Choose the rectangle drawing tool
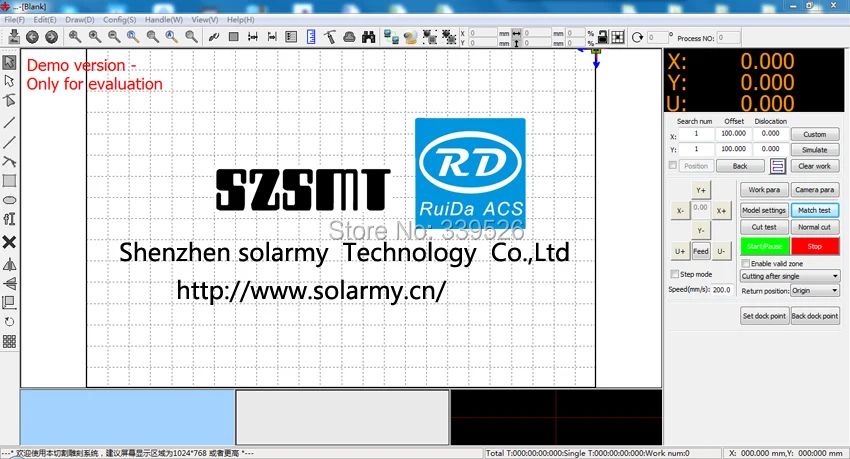Image resolution: width=850 pixels, height=459 pixels. [9, 180]
